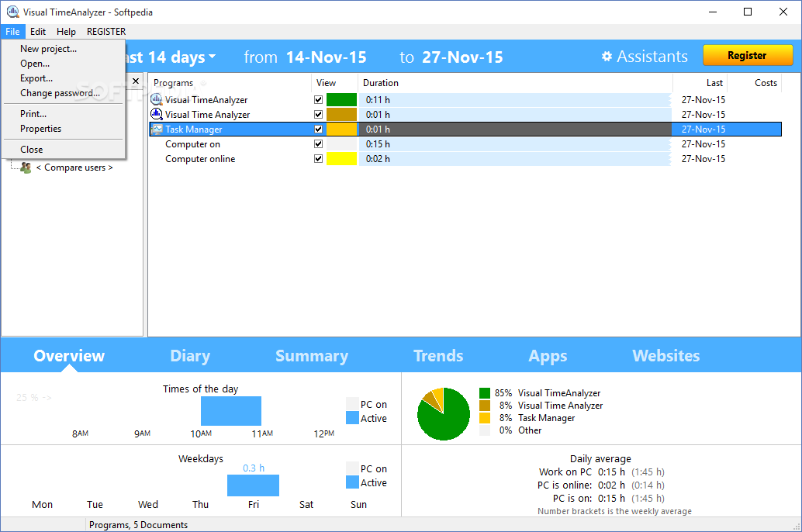Image resolution: width=802 pixels, height=532 pixels.
Task: Click the pie chart in Overview
Action: [x=444, y=414]
